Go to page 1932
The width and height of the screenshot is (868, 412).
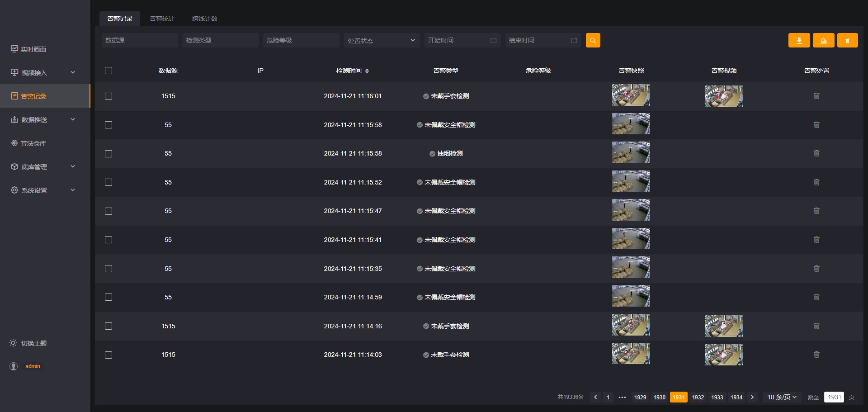[x=698, y=397]
